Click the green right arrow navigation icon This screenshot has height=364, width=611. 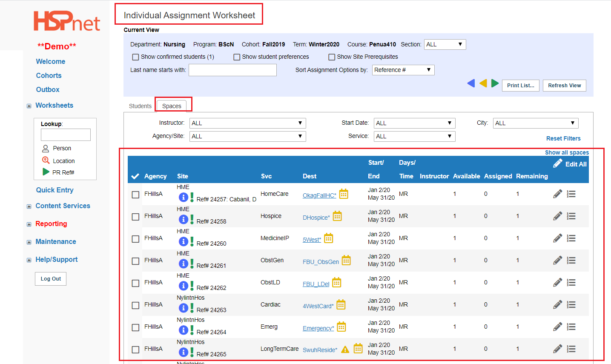[495, 83]
